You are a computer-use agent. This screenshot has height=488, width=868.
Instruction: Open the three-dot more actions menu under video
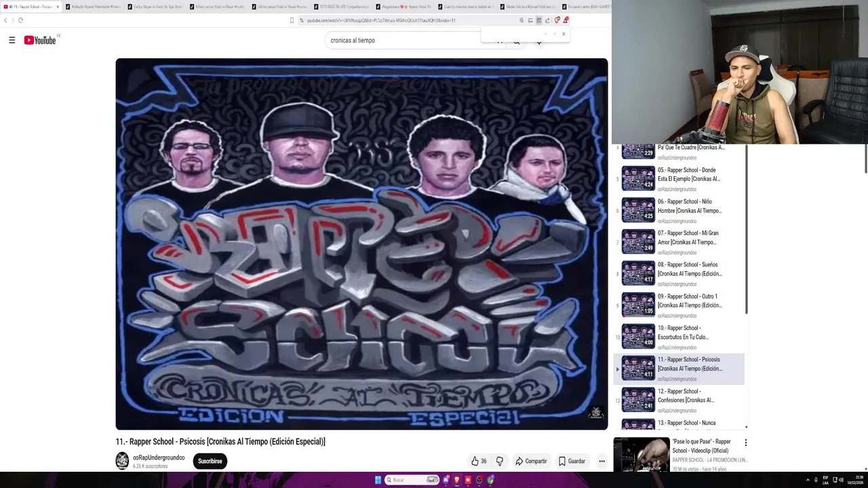point(601,461)
